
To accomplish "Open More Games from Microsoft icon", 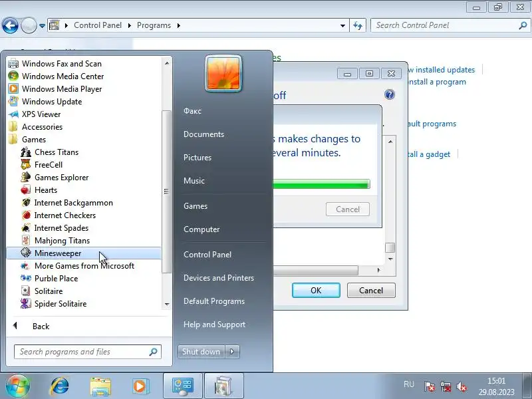I will [26, 265].
